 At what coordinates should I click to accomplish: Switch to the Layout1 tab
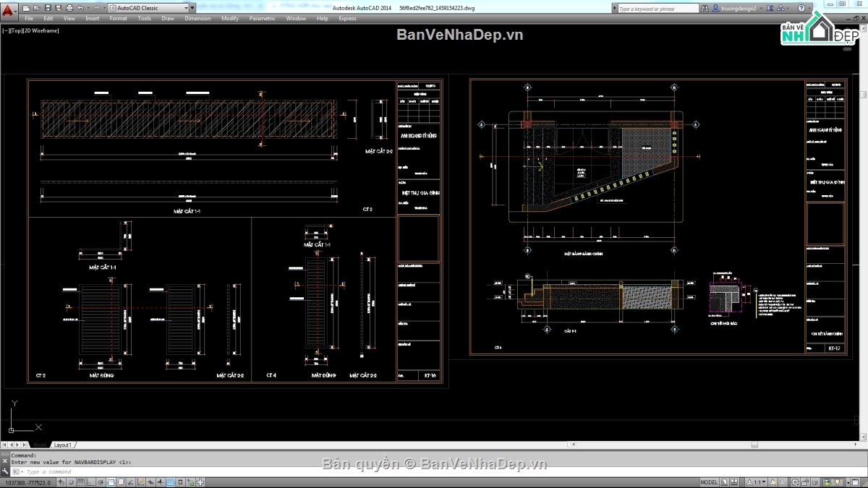coord(63,445)
